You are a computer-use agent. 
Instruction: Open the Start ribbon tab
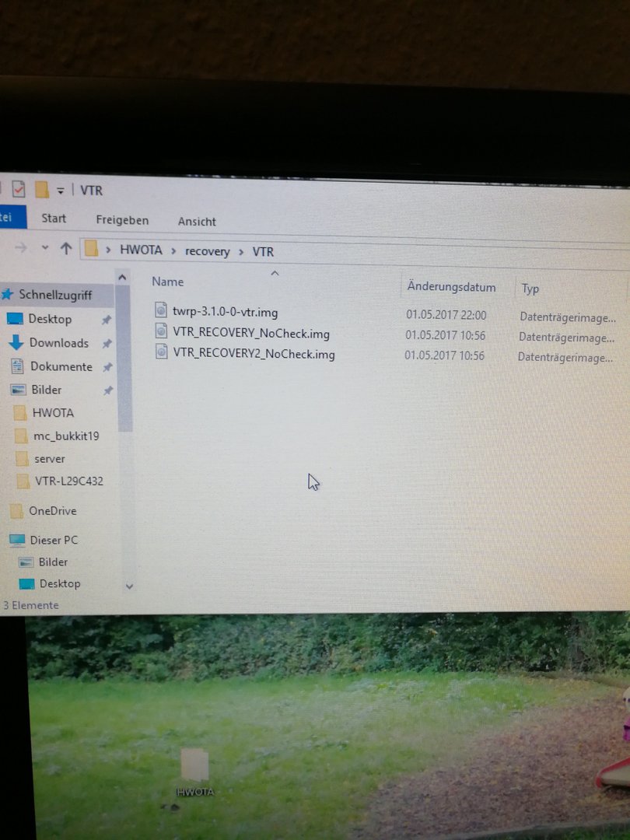54,218
